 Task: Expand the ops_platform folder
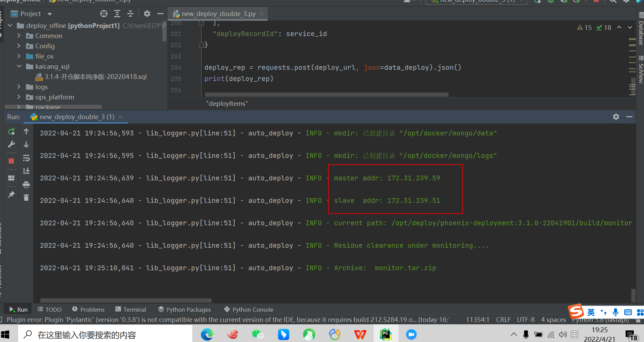click(19, 97)
